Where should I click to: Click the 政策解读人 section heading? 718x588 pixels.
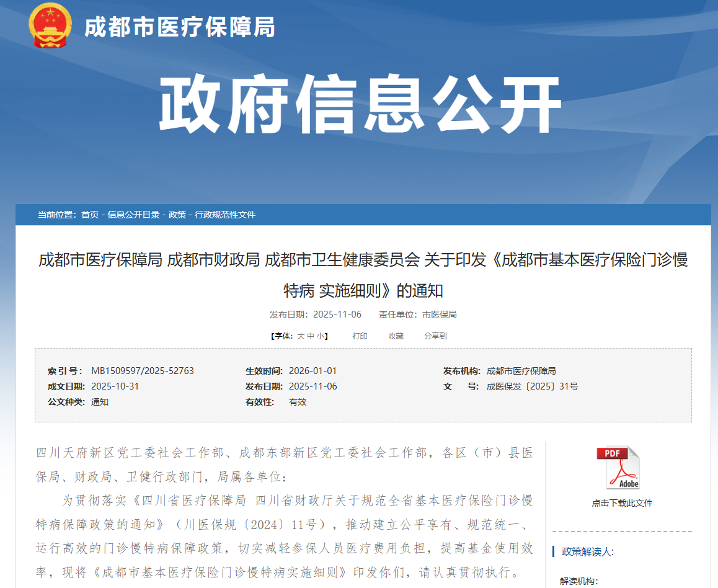[587, 551]
